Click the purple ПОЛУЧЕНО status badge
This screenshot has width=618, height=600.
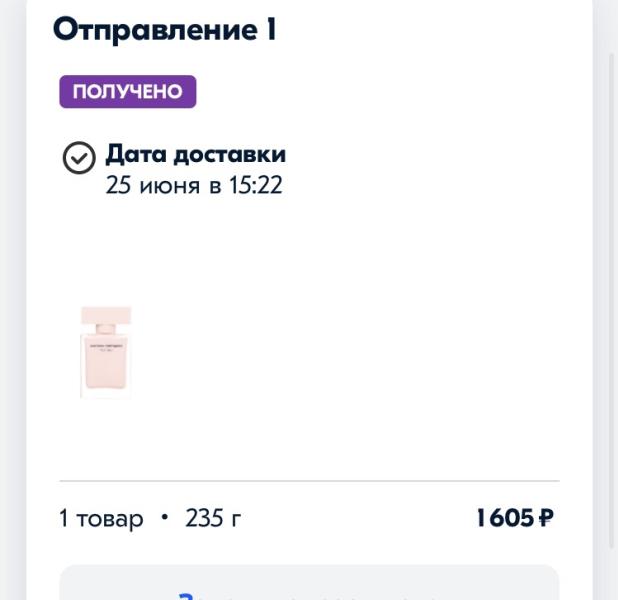click(x=127, y=92)
